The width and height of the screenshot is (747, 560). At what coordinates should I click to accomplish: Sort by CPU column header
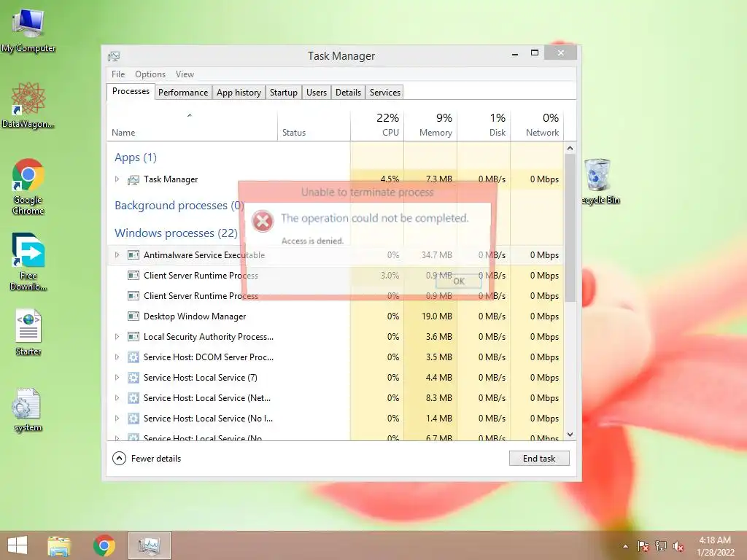(x=377, y=125)
